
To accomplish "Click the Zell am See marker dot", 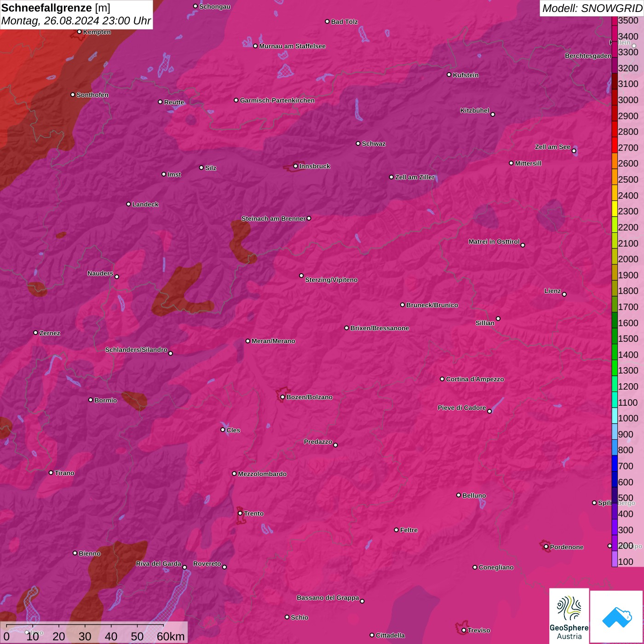I will (x=574, y=151).
